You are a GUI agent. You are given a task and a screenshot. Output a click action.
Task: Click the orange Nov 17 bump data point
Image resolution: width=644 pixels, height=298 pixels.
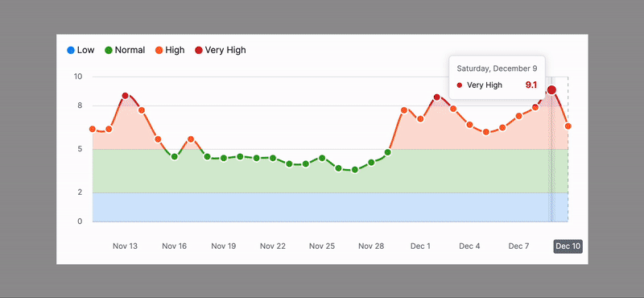[x=191, y=139]
